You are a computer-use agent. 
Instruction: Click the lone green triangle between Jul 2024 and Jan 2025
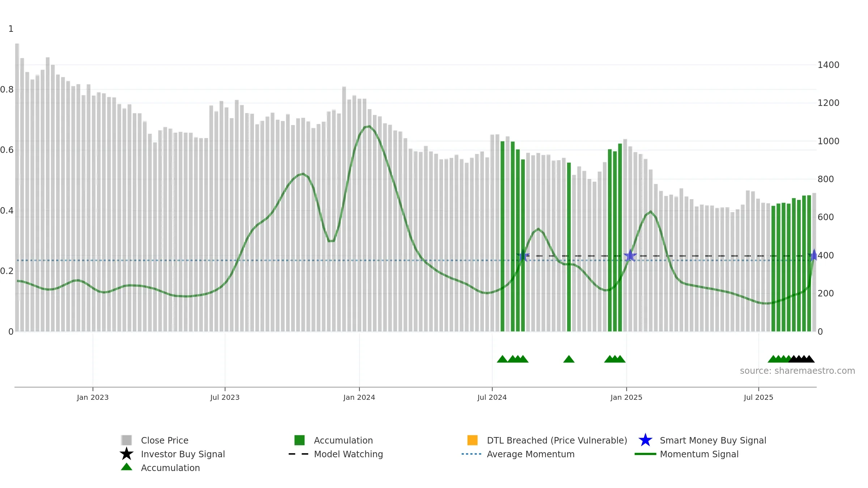coord(569,359)
